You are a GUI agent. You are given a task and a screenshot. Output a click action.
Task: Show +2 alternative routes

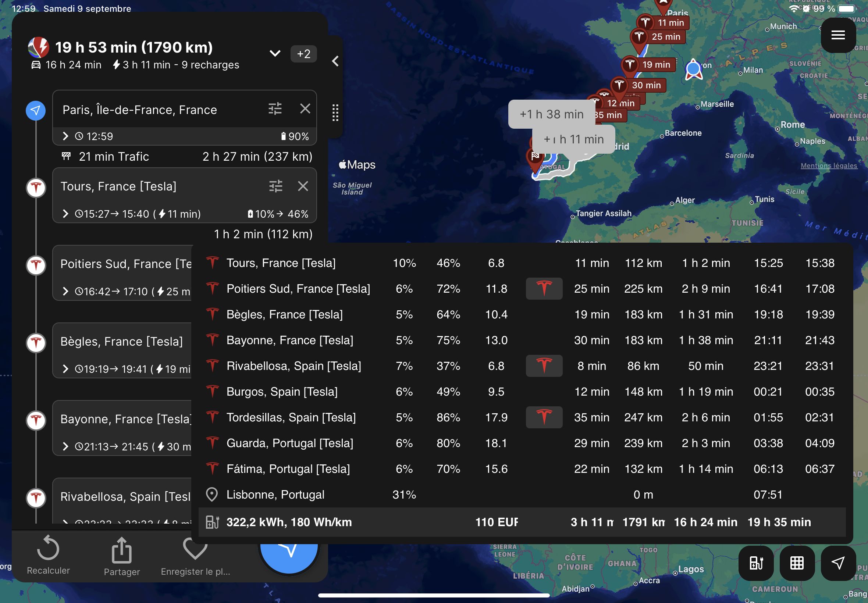[x=303, y=54]
